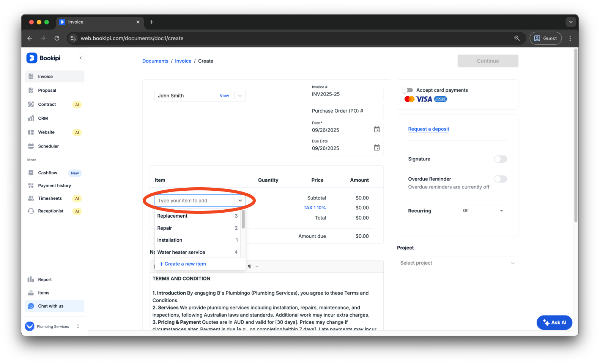Screen dimensions: 600x364
Task: Open the browser three-dot menu
Action: tap(570, 38)
